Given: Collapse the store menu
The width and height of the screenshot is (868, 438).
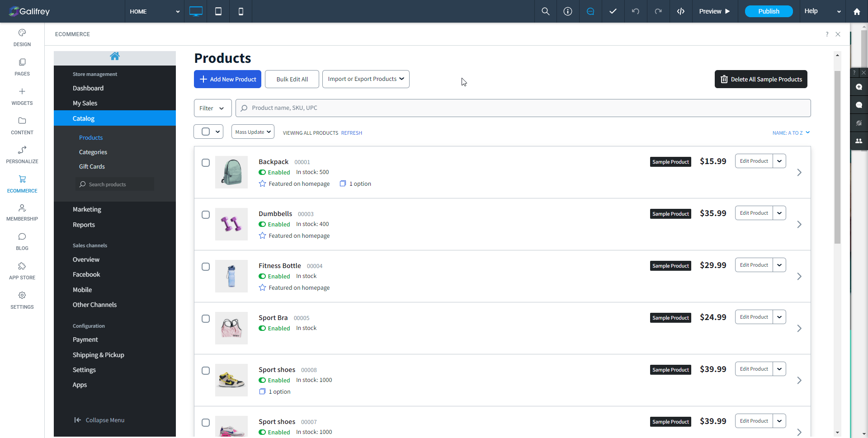Looking at the screenshot, I should (x=99, y=420).
